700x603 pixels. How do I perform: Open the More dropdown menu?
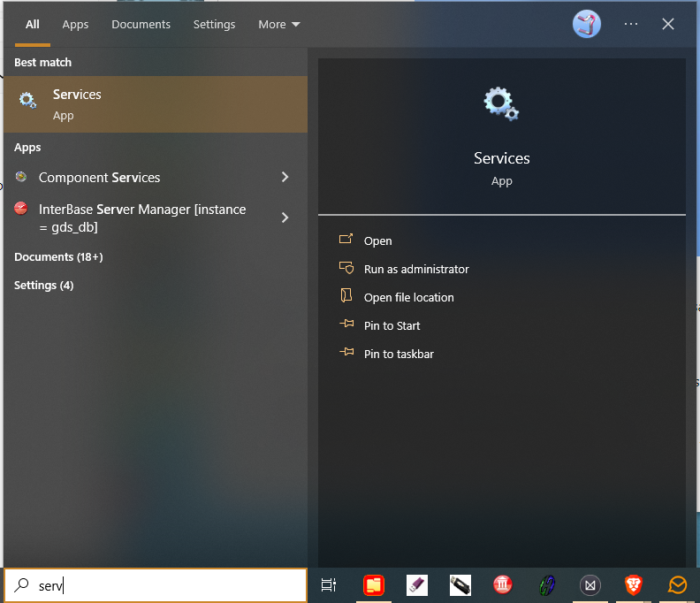[279, 24]
